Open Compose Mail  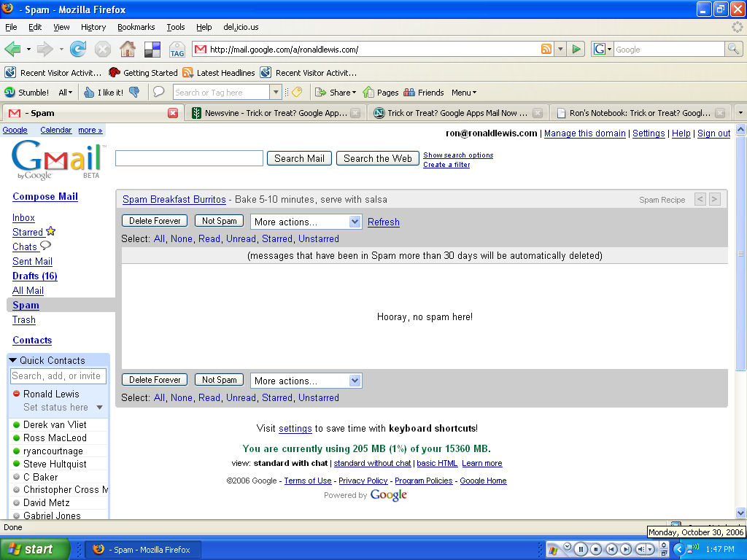[45, 197]
